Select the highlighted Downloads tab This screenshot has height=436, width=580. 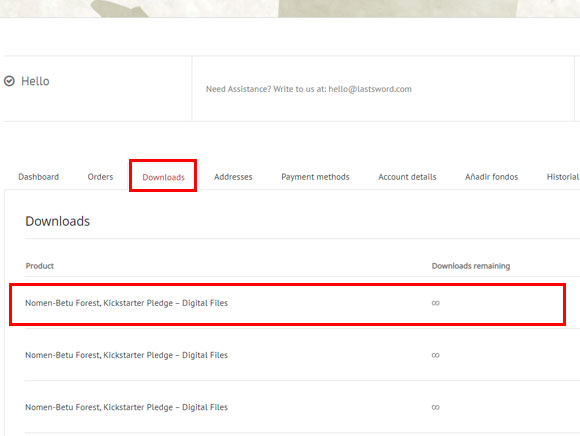coord(163,177)
